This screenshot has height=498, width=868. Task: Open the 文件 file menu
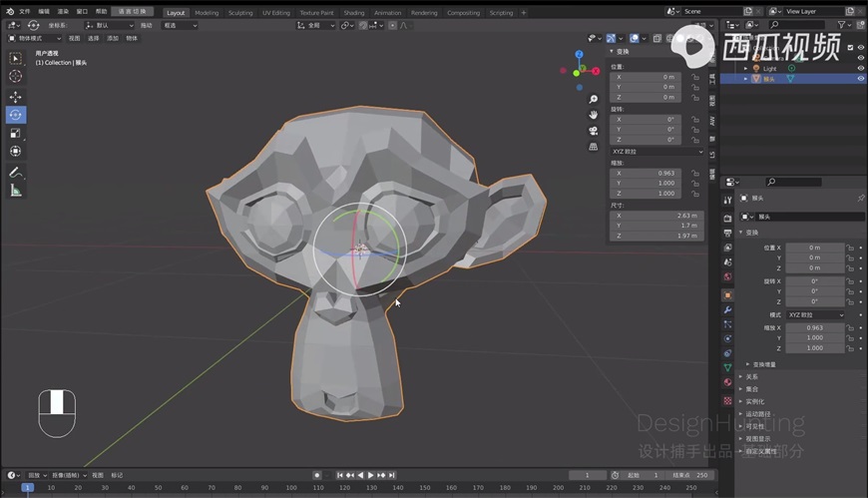tap(25, 11)
